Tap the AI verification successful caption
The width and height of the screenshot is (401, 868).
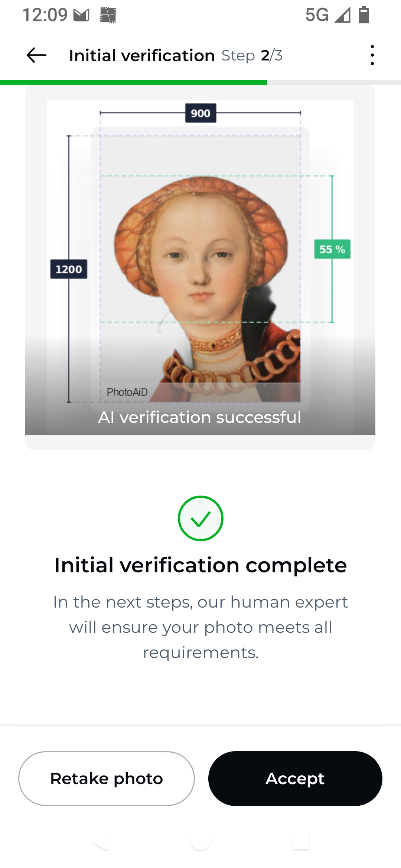(200, 417)
